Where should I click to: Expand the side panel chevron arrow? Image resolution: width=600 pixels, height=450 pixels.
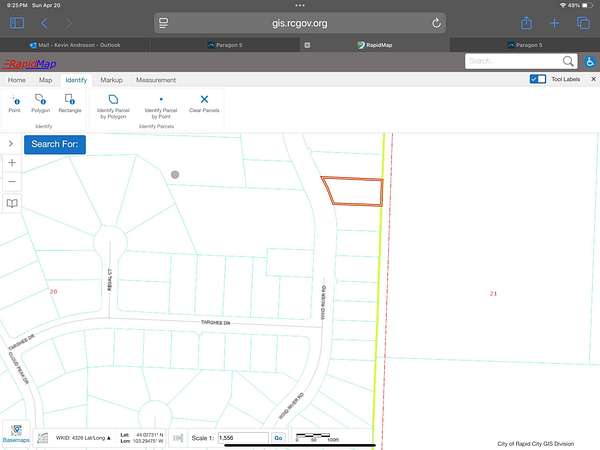11,144
